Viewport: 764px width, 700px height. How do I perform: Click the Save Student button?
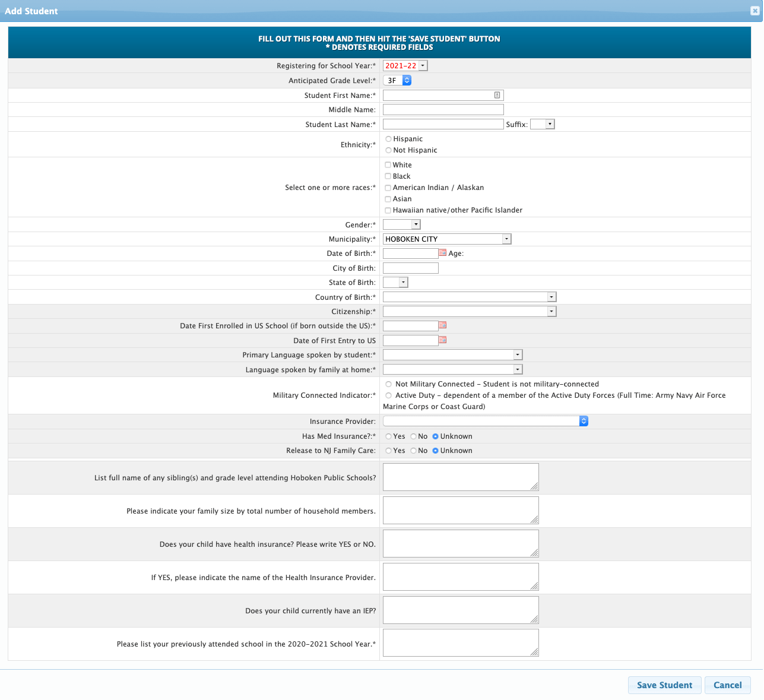664,685
